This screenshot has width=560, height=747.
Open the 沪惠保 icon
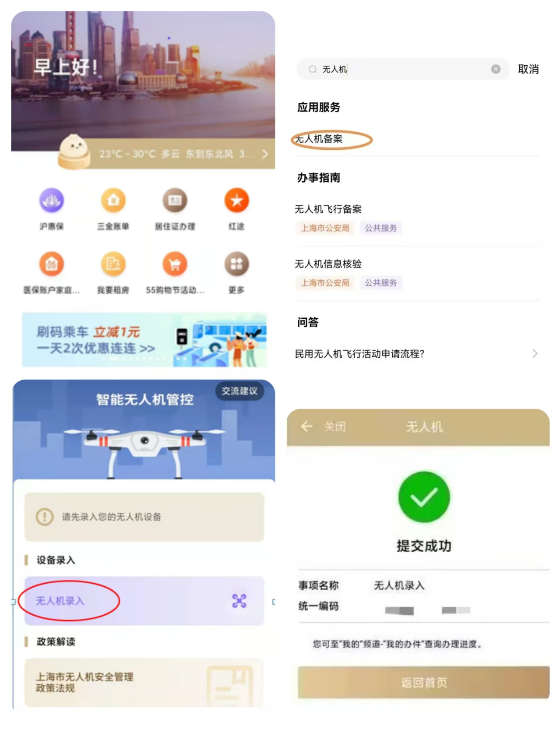[x=52, y=201]
